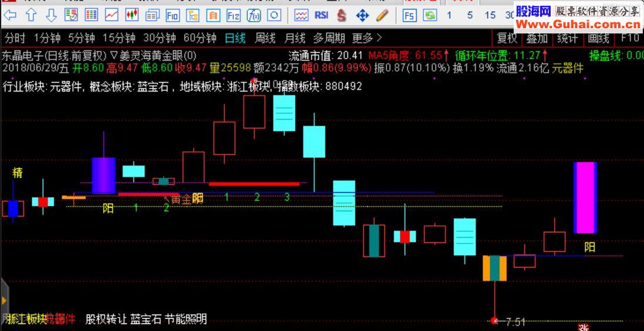Open the news list page icon
The width and height of the screenshot is (644, 331).
tap(153, 16)
